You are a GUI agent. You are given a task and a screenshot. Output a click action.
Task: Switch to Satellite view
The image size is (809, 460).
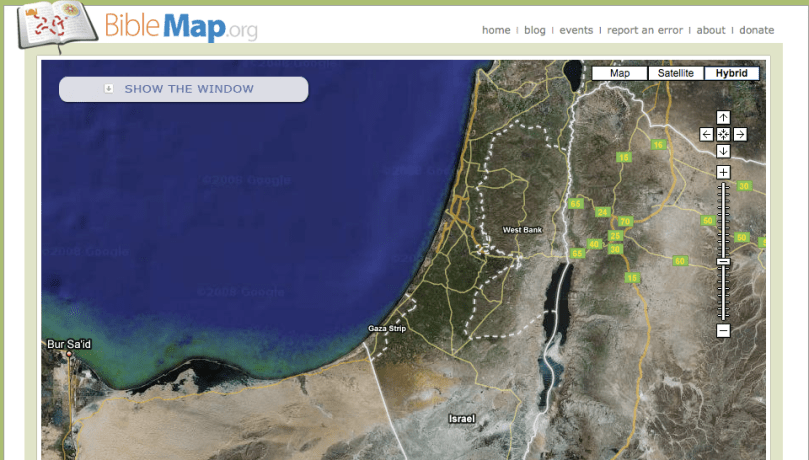(675, 73)
